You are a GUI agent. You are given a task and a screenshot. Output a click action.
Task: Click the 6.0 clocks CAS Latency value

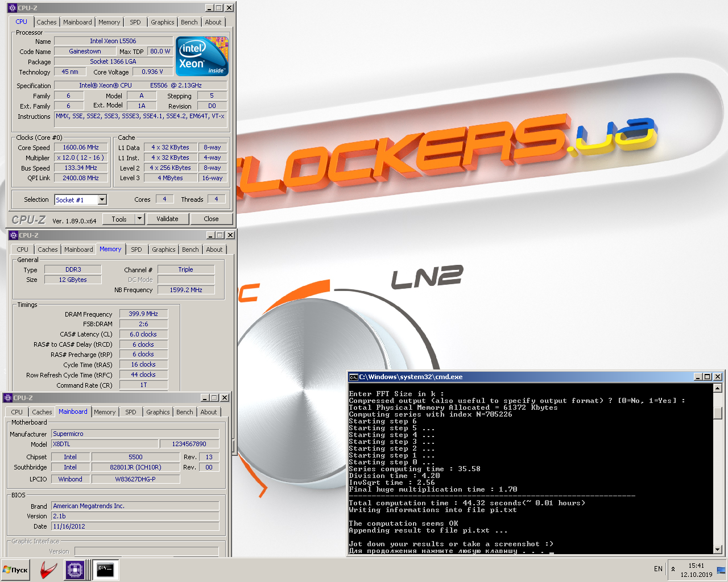[143, 334]
